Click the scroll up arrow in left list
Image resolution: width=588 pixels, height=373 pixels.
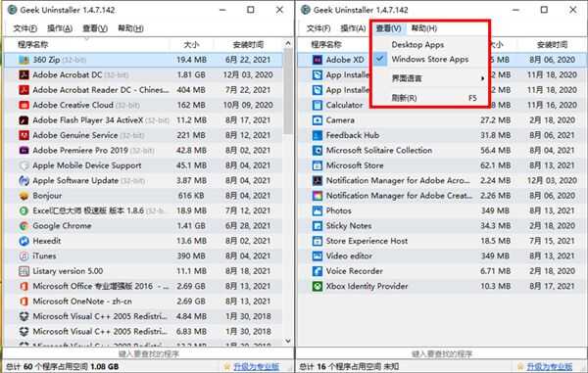click(288, 43)
